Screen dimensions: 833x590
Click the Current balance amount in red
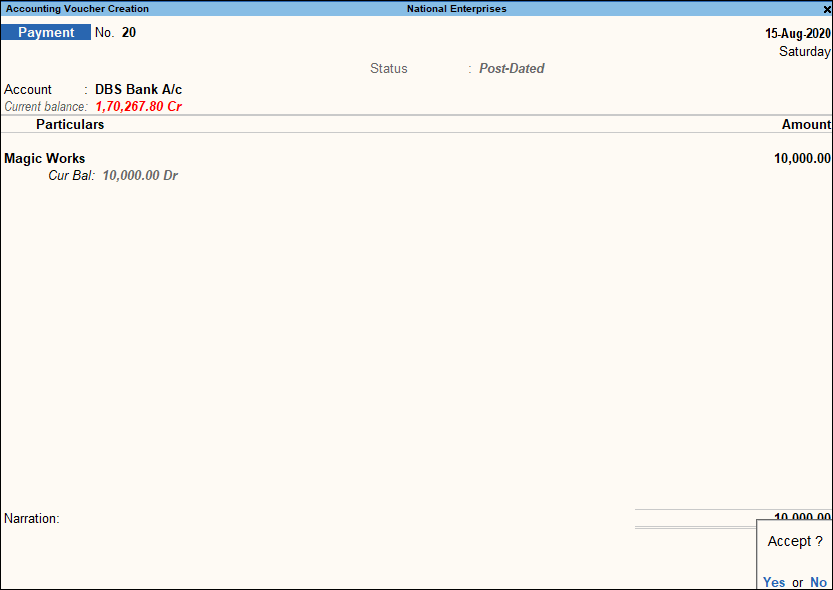tap(138, 106)
